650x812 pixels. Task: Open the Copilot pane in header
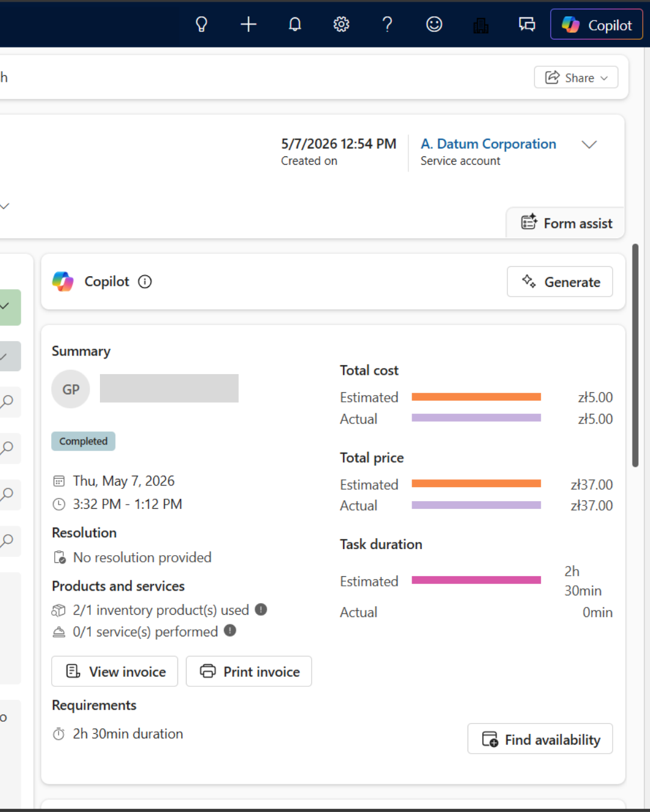[x=596, y=25]
